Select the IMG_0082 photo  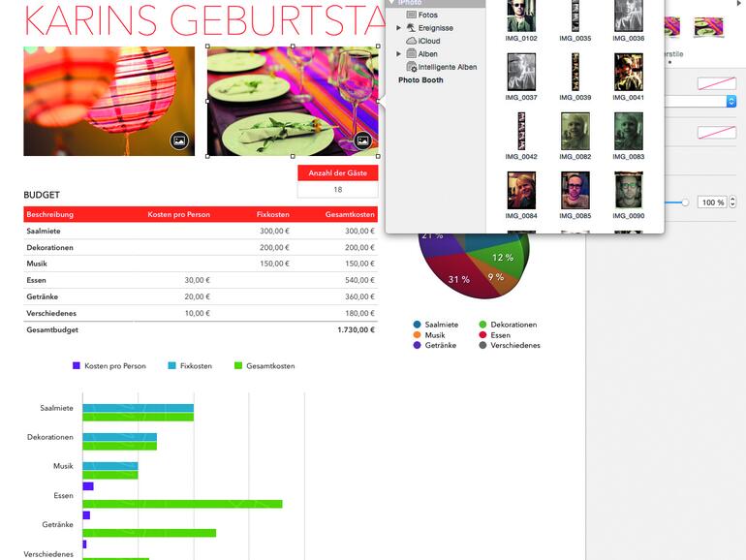pyautogui.click(x=575, y=132)
